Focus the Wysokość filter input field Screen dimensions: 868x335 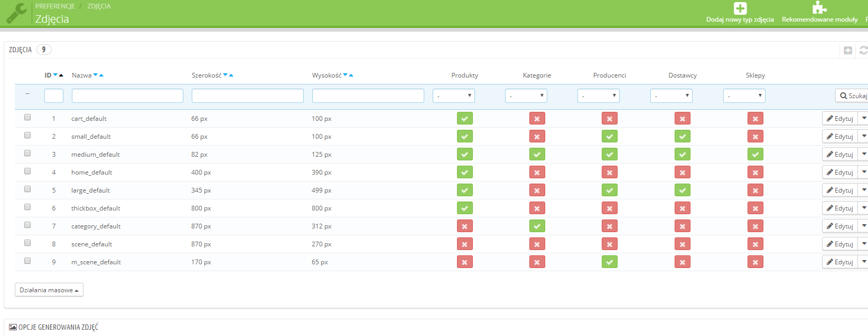pos(368,95)
